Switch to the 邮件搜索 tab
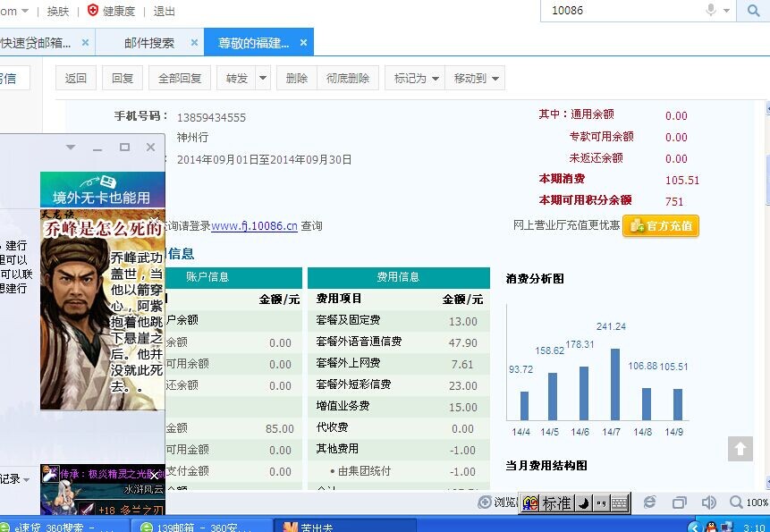Screen dimensions: 770x532 click(x=148, y=43)
